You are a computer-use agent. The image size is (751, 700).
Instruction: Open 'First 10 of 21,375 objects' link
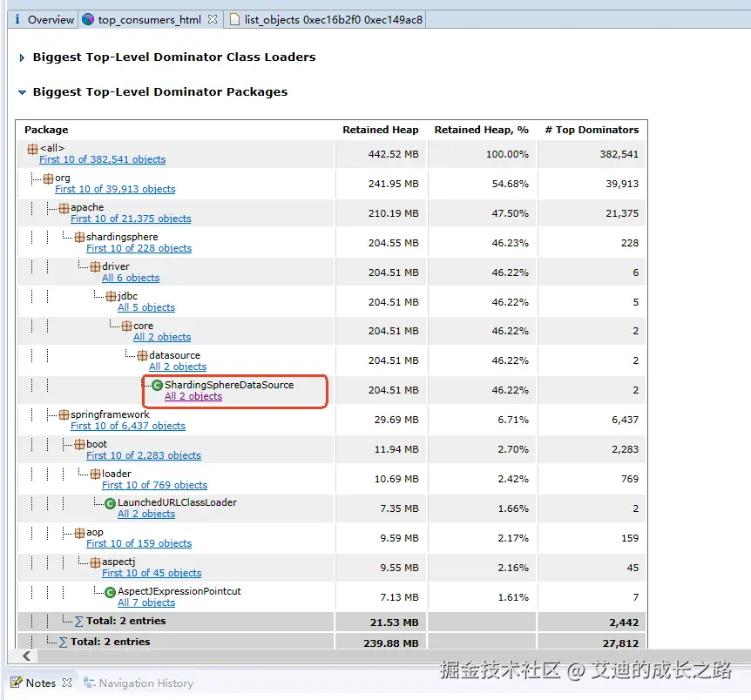[x=131, y=219]
